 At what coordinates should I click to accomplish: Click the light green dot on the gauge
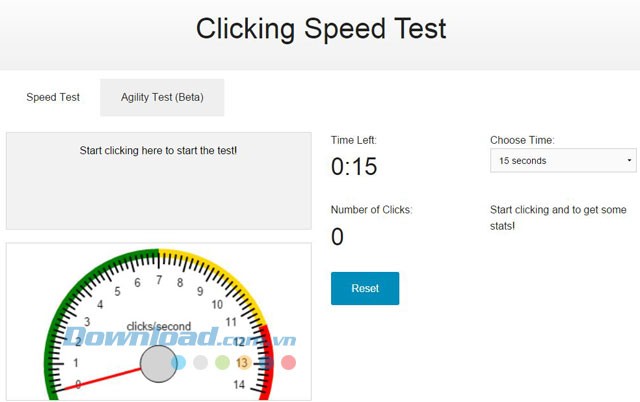[x=222, y=362]
